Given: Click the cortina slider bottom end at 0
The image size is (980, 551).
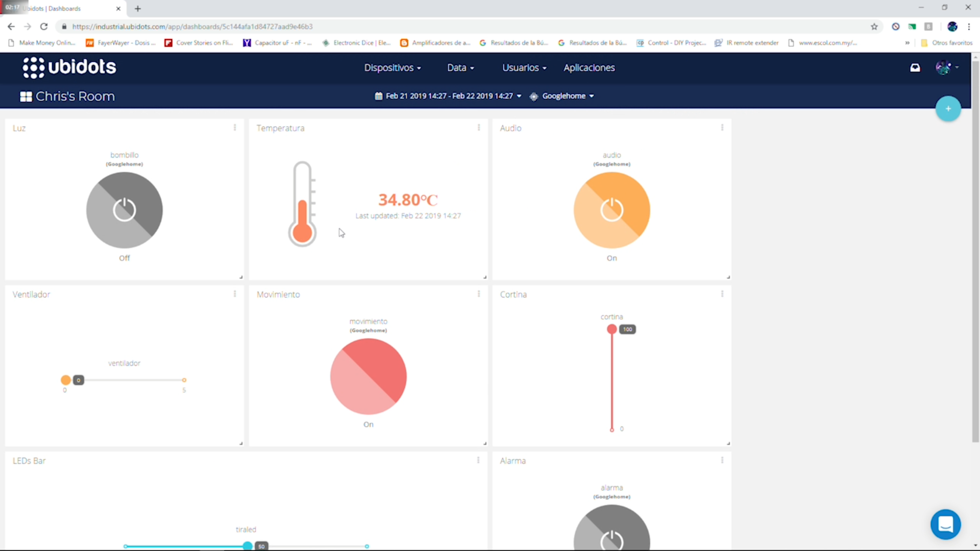Looking at the screenshot, I should [611, 430].
